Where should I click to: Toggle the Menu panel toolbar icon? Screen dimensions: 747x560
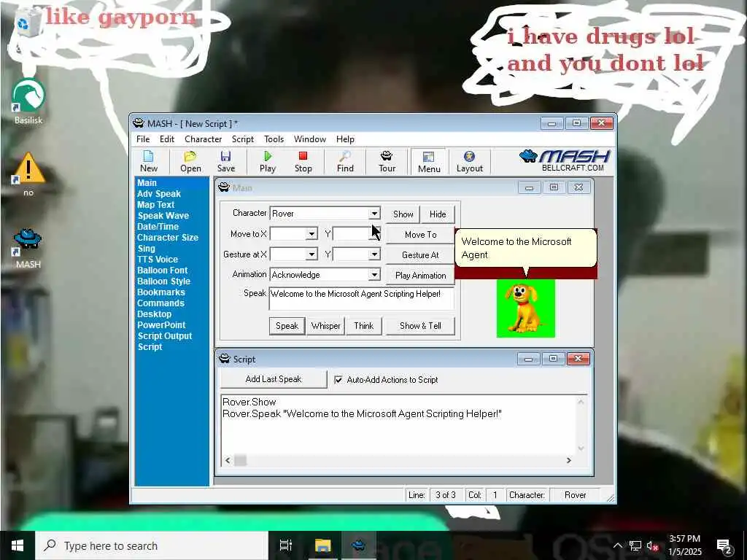tap(429, 162)
